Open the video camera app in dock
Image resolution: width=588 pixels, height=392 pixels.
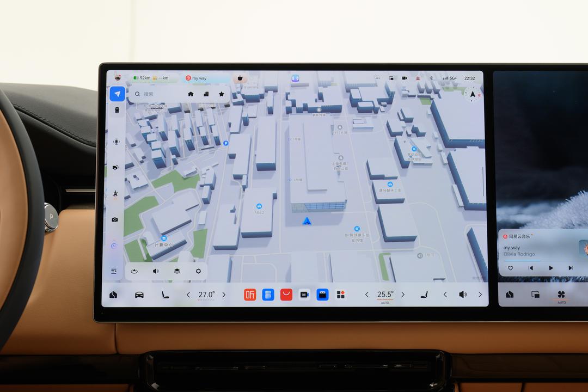(304, 295)
